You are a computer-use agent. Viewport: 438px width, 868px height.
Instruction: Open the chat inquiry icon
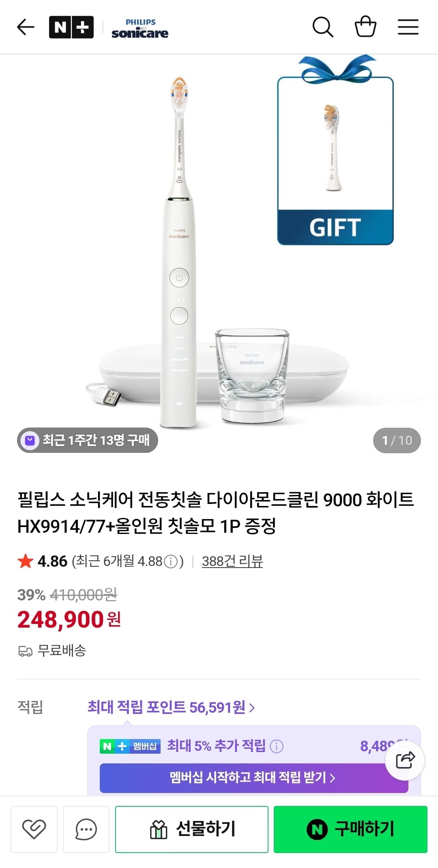(x=86, y=829)
